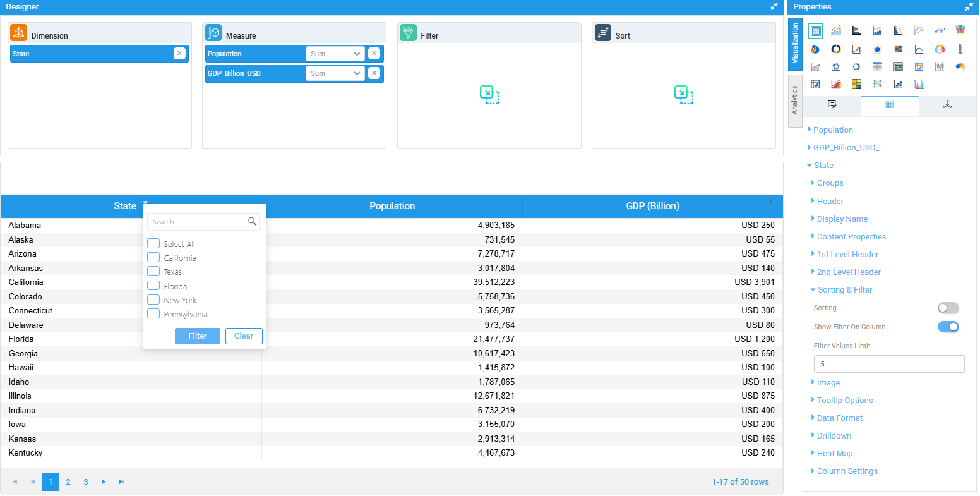Select the radar pentagon chart icon

coord(877,49)
